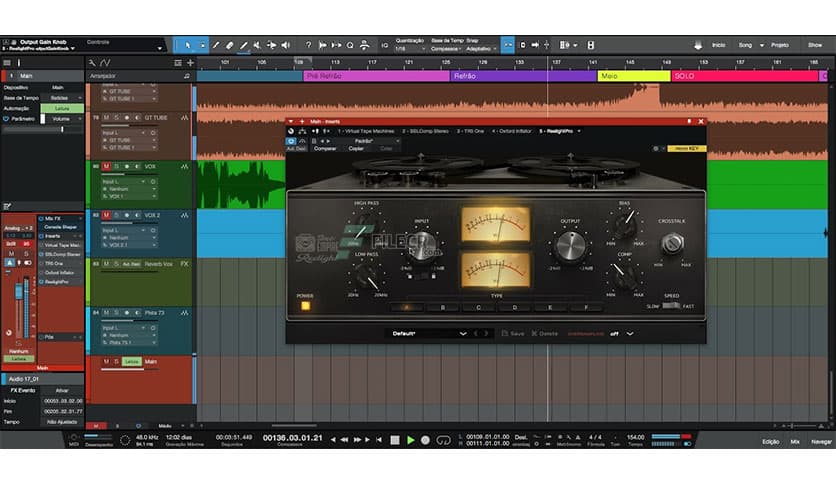Screen dimensions: 836x484
Task: Click Copiar button in plugin header
Action: (356, 149)
